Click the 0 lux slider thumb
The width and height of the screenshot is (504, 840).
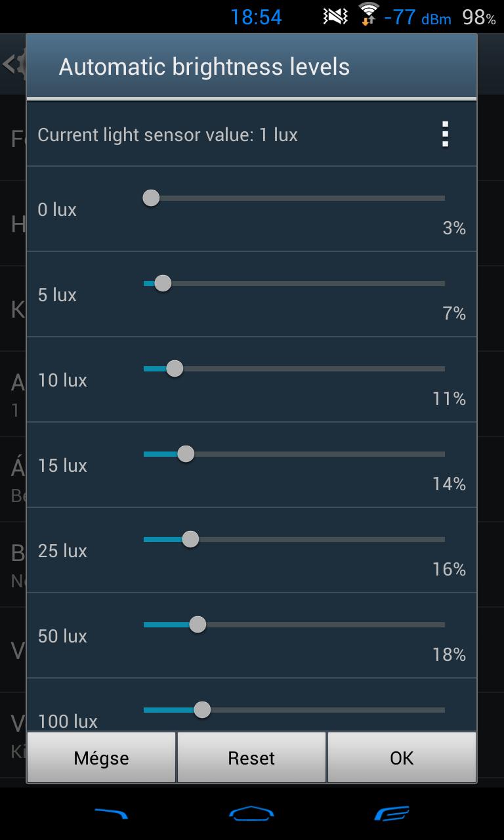click(x=151, y=198)
